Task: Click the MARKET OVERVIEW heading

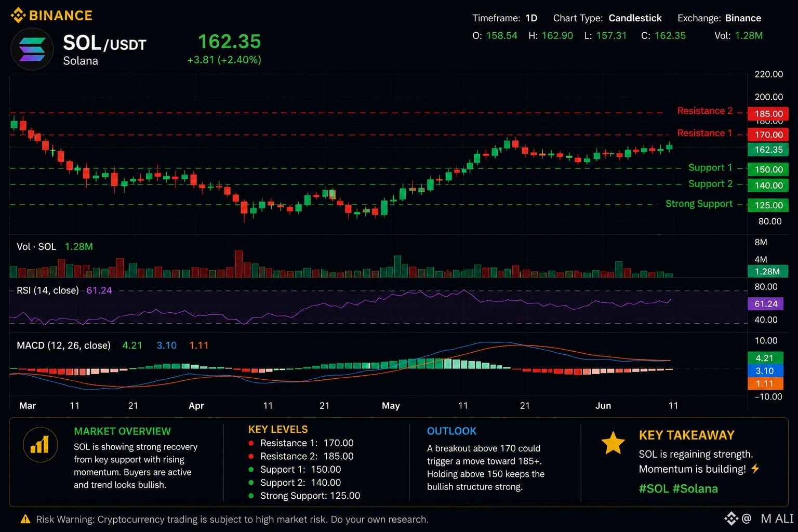Action: point(122,431)
